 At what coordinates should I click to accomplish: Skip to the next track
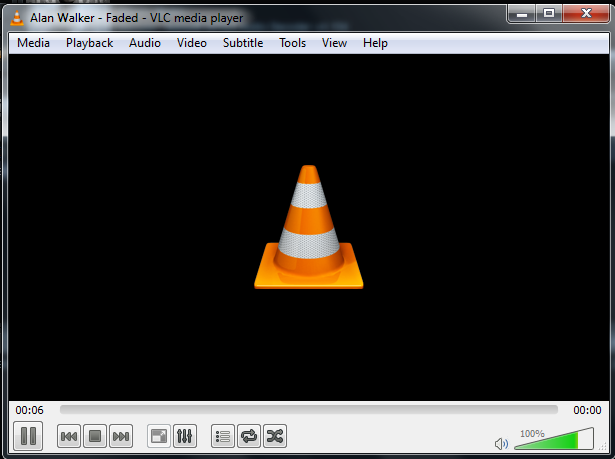(x=121, y=436)
